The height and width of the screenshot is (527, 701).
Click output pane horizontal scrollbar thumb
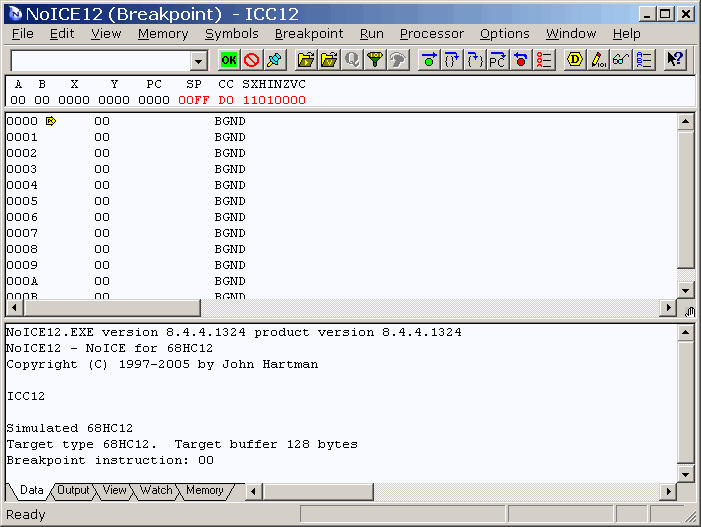tap(317, 492)
